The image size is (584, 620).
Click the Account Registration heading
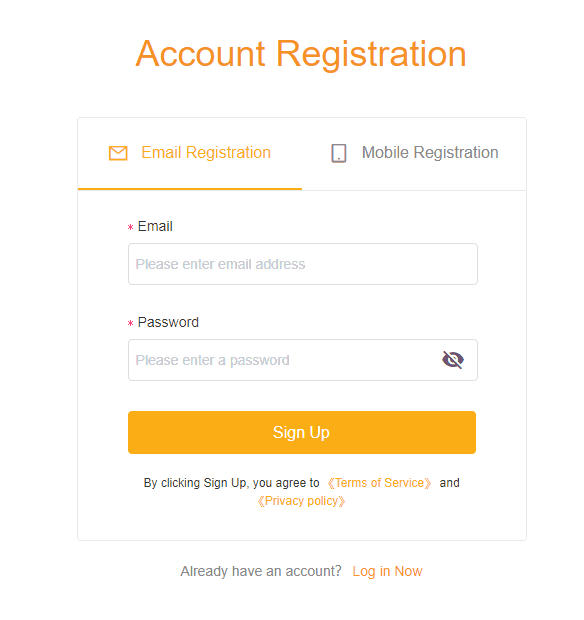click(x=301, y=54)
